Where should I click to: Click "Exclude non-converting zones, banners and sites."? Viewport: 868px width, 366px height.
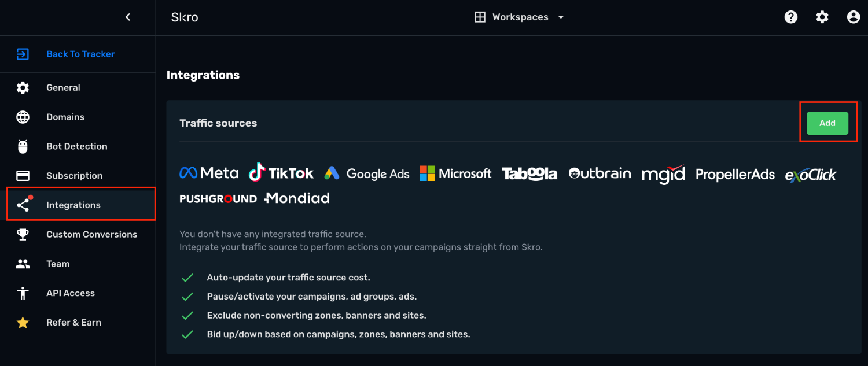click(317, 316)
